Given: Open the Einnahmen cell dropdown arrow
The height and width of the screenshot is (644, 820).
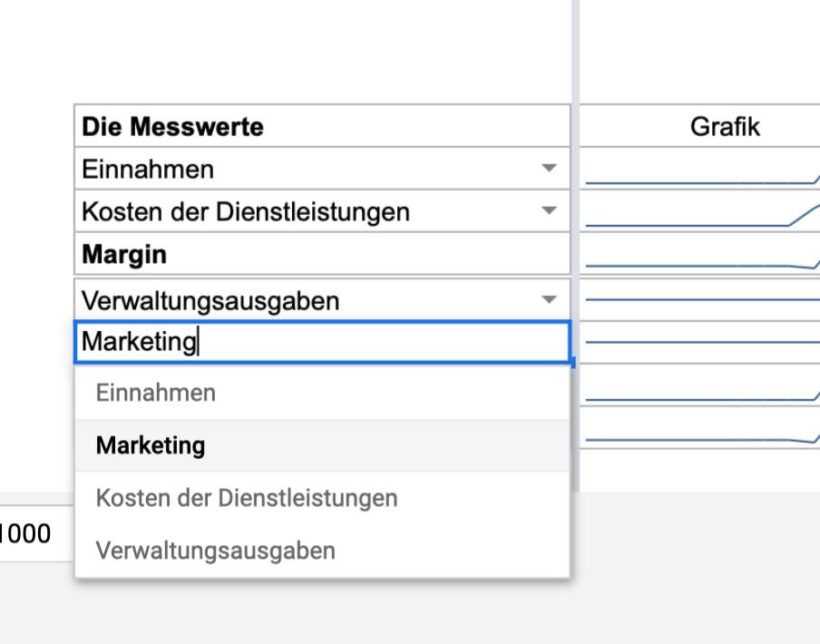Looking at the screenshot, I should tap(548, 169).
